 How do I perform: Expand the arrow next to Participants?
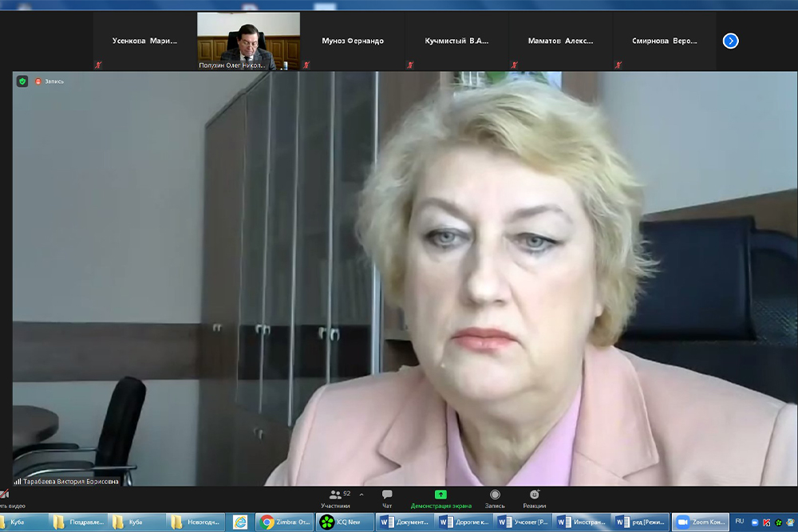click(361, 495)
